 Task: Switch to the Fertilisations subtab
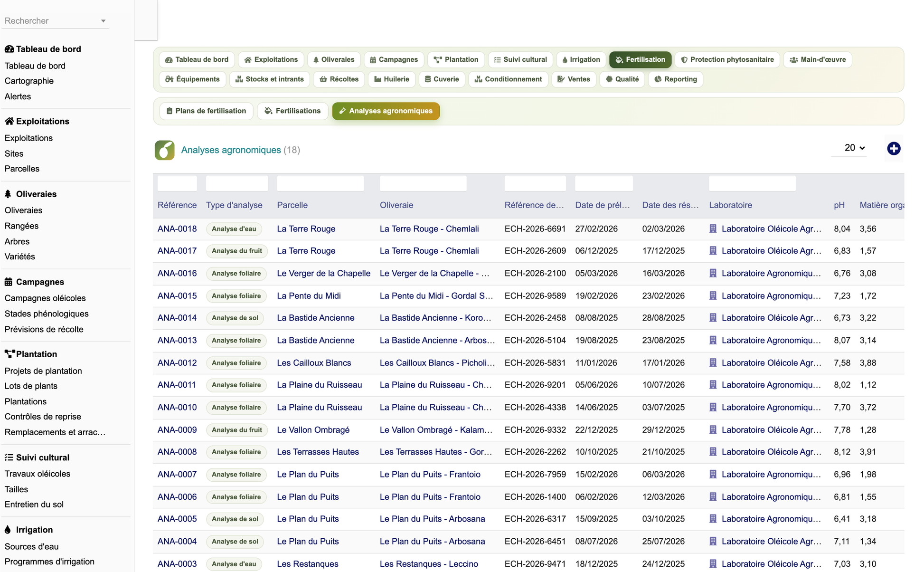point(292,111)
